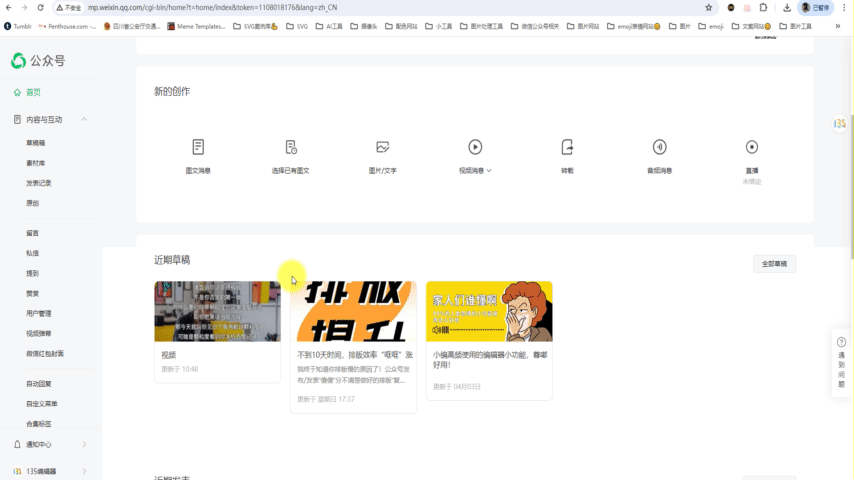Image resolution: width=854 pixels, height=480 pixels.
Task: Open 素材库 in the sidebar
Action: pos(36,163)
